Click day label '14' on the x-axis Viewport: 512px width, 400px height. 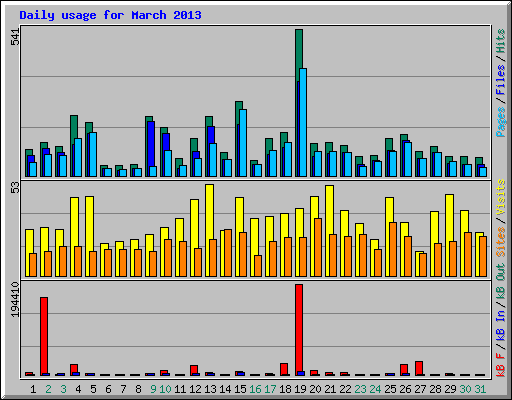tap(225, 389)
